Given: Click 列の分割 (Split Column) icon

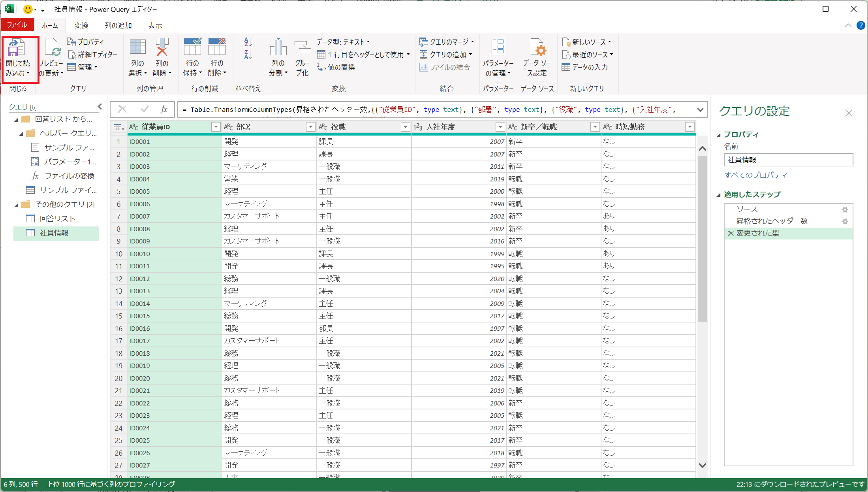Looking at the screenshot, I should pos(278,47).
